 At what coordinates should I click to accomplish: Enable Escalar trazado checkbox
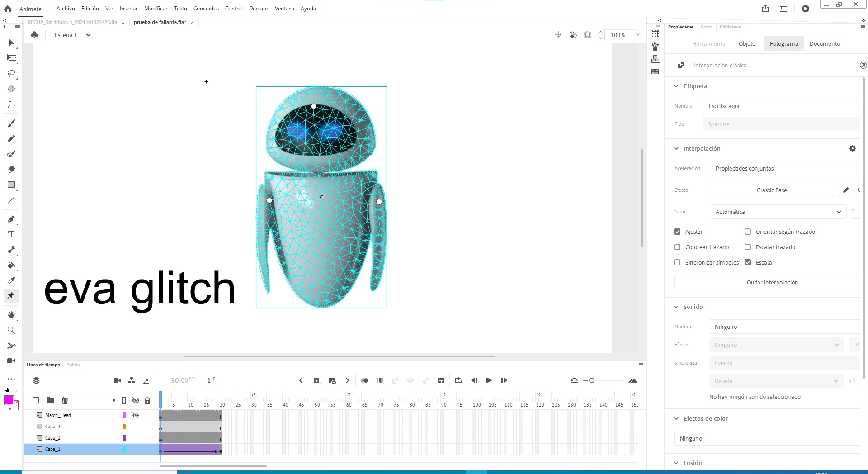click(748, 247)
